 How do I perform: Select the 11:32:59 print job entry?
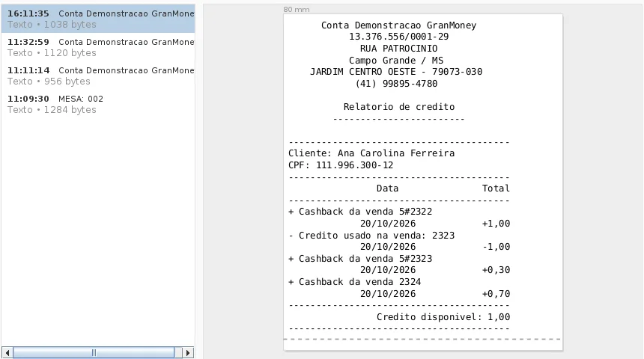(98, 47)
